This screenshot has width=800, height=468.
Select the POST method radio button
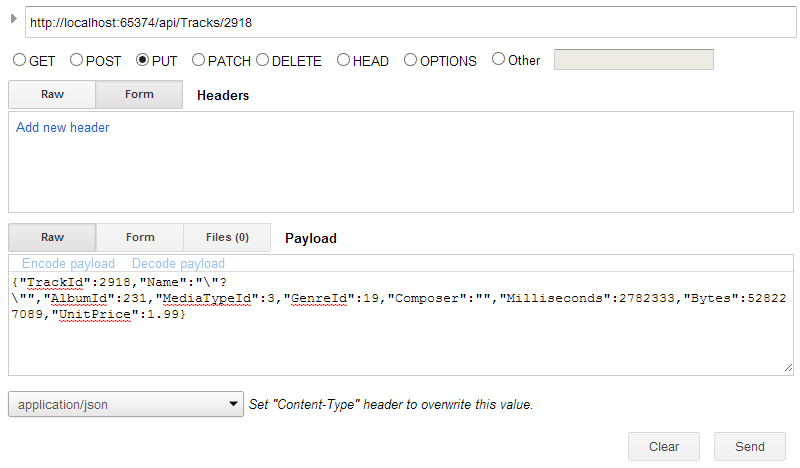click(77, 60)
